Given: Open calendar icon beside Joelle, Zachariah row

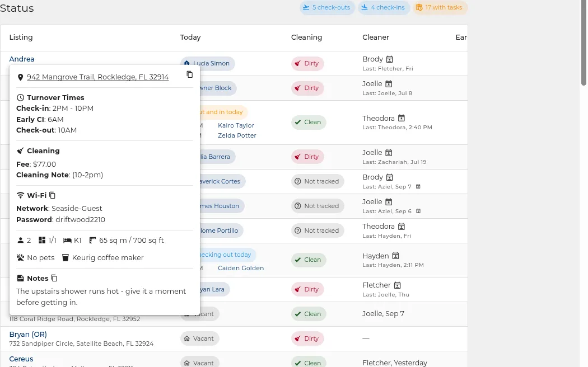Looking at the screenshot, I should pyautogui.click(x=389, y=153).
